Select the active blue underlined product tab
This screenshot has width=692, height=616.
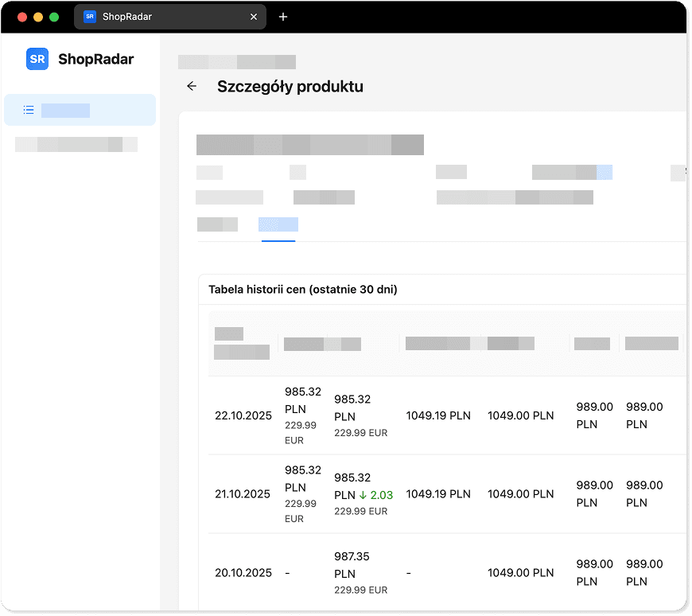(x=278, y=224)
